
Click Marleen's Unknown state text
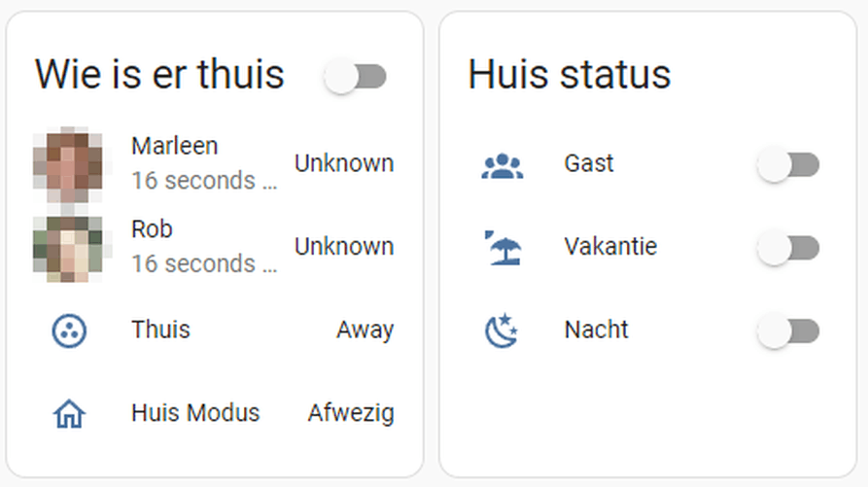point(344,163)
